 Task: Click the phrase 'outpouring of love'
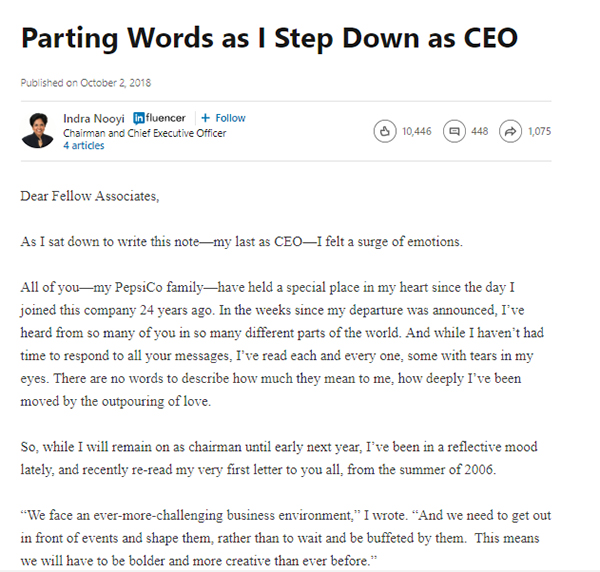(x=343, y=402)
